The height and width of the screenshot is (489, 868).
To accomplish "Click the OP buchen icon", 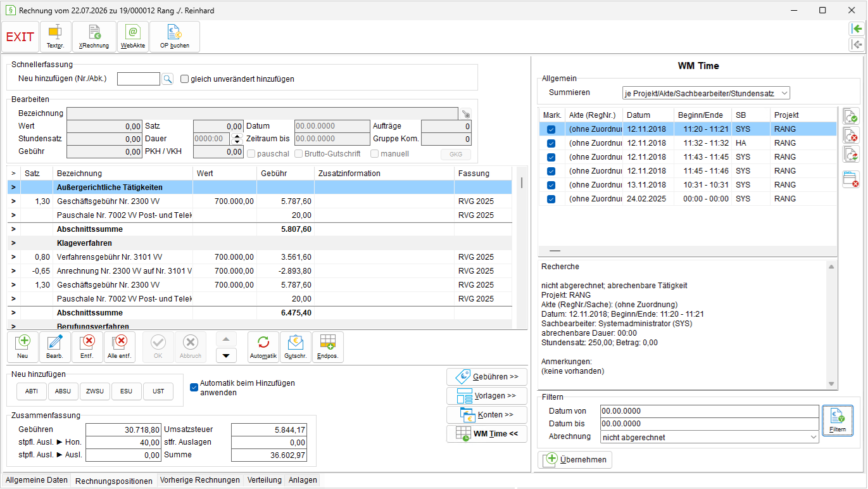I will (x=175, y=37).
